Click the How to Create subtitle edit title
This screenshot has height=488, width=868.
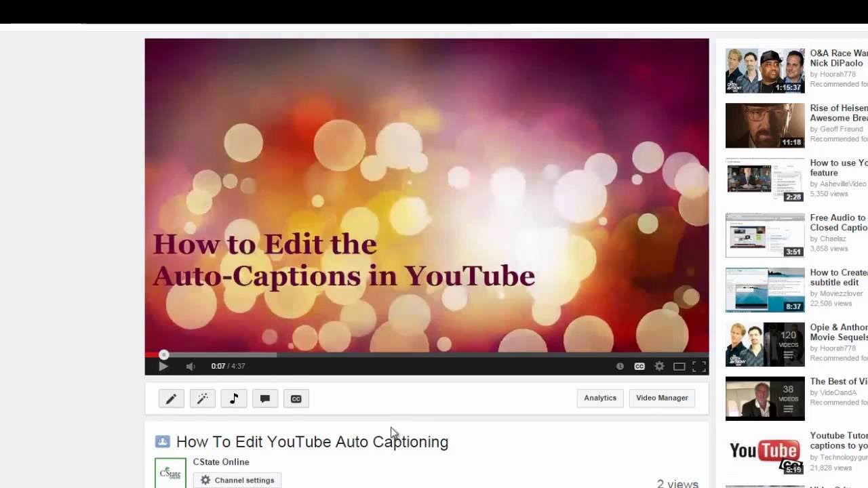(x=839, y=277)
